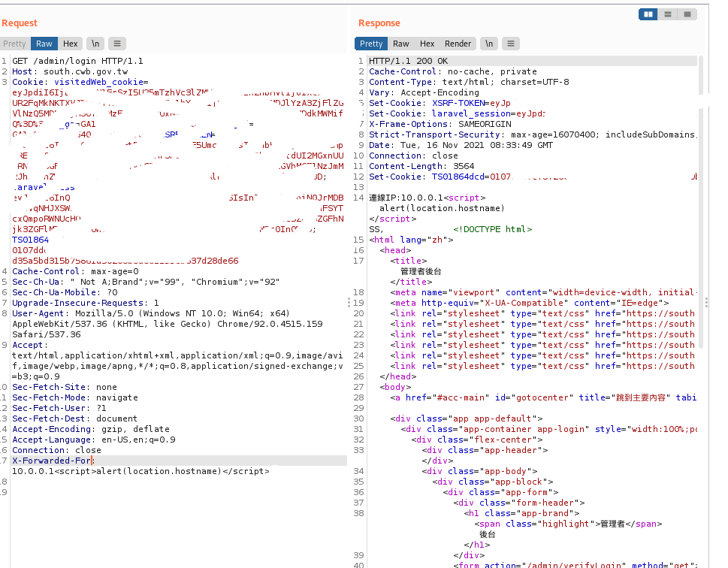This screenshot has height=568, width=728.
Task: Click the divider handle between Request and Response
Action: coord(349,303)
